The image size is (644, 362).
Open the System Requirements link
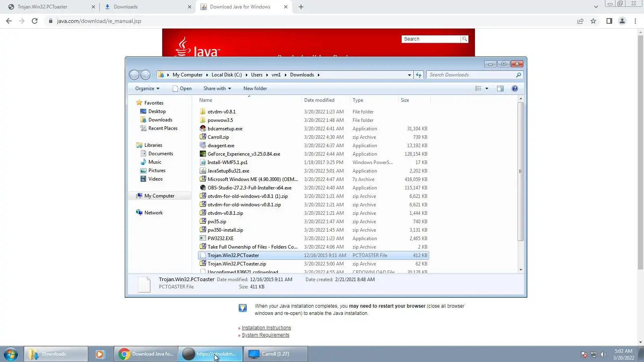pyautogui.click(x=266, y=335)
